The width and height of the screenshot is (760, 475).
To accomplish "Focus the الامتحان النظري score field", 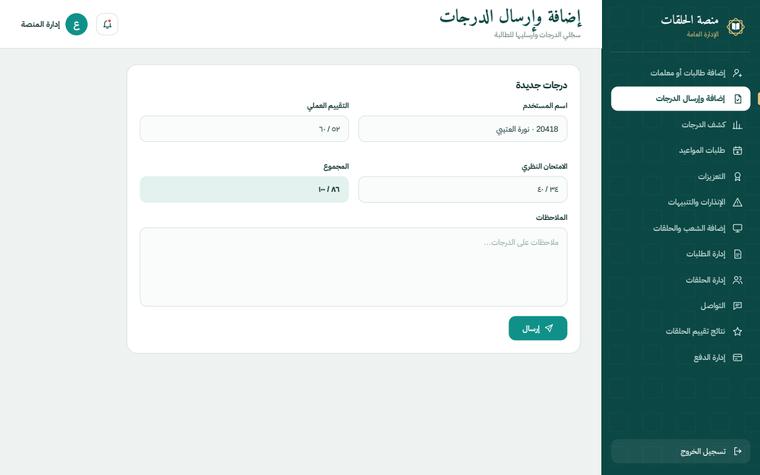I will coord(462,190).
